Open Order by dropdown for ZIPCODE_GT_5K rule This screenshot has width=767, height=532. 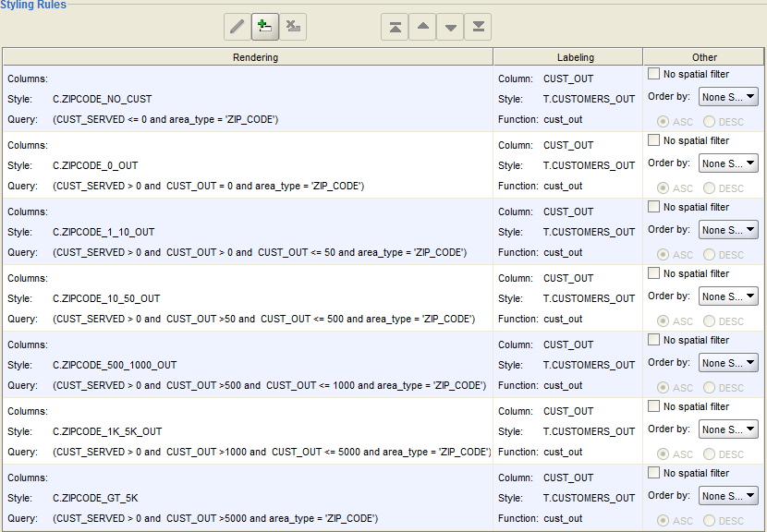(x=728, y=496)
